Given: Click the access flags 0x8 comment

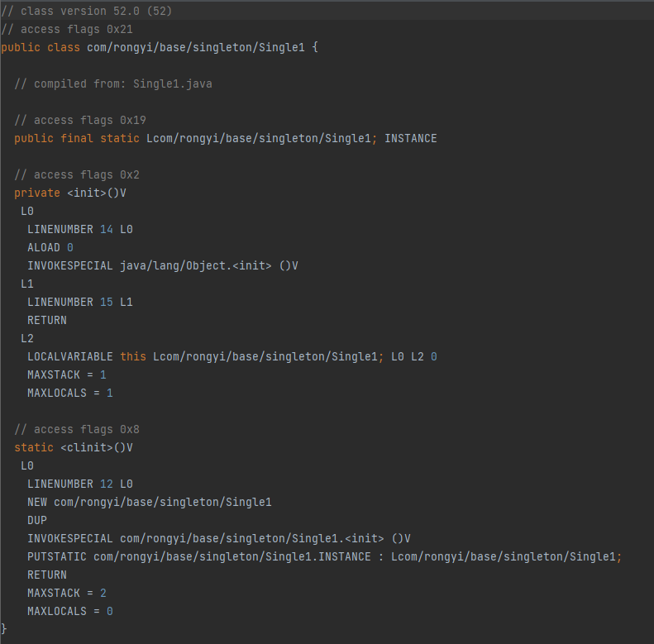Looking at the screenshot, I should click(76, 429).
